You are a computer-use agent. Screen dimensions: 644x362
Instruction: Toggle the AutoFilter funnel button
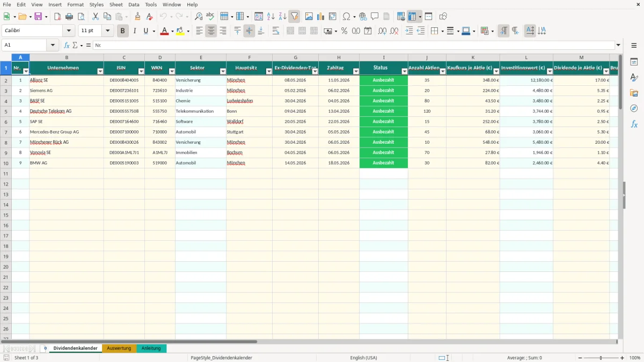(x=295, y=17)
